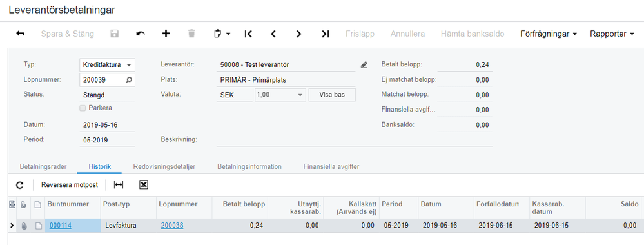644x245 pixels.
Task: Click the fit columns icon in the grid toolbar
Action: (x=118, y=185)
